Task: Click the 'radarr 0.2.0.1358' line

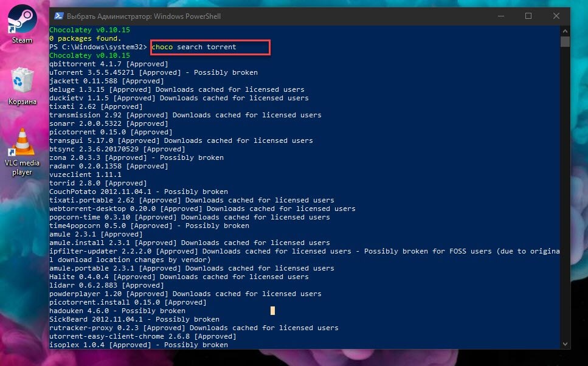Action: coord(109,166)
